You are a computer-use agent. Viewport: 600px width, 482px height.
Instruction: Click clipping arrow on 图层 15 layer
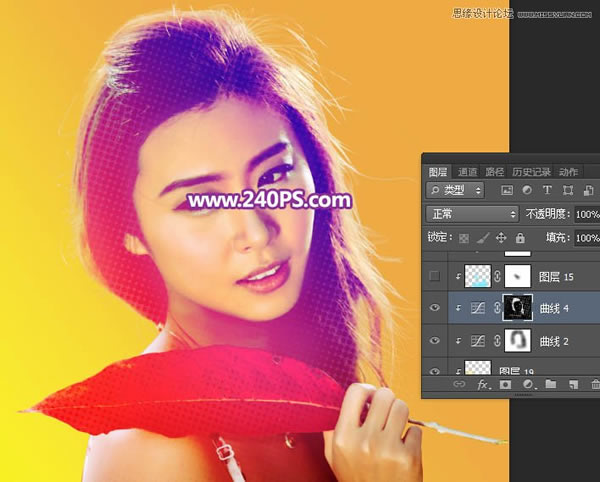(458, 277)
